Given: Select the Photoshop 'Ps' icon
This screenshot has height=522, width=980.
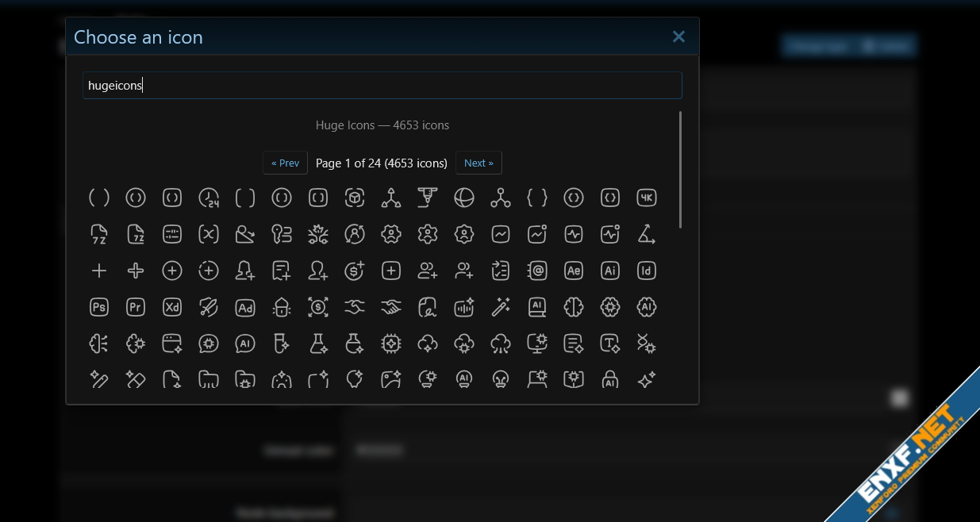Looking at the screenshot, I should (x=99, y=307).
